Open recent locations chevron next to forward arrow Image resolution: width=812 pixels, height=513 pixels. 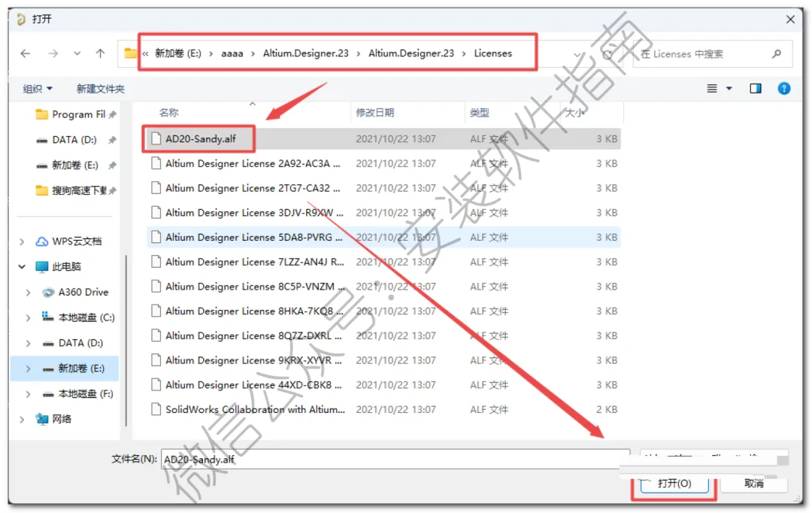[x=77, y=53]
